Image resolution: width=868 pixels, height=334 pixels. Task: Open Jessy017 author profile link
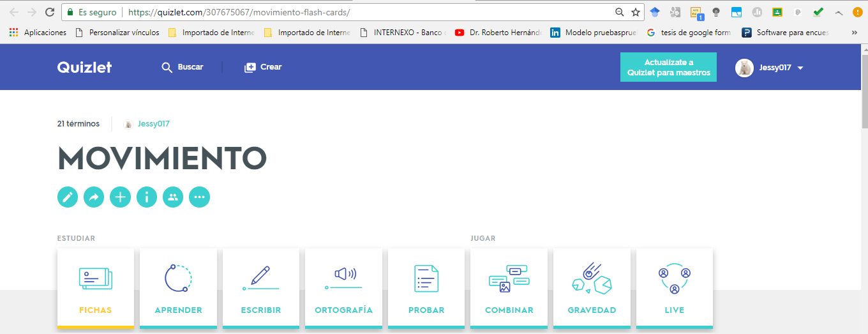click(153, 124)
